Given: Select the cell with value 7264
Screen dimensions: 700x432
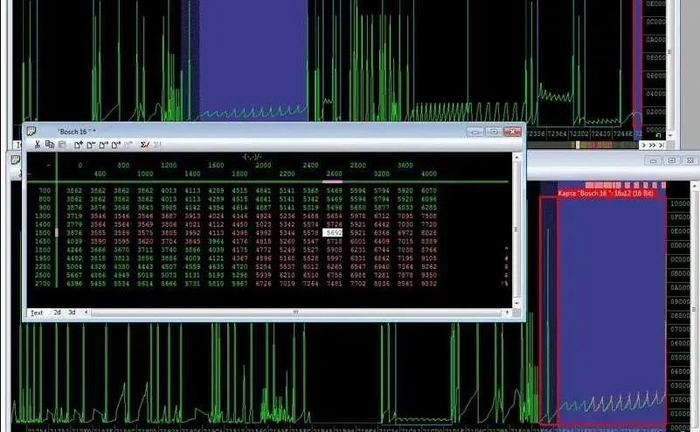Looking at the screenshot, I should point(310,283).
